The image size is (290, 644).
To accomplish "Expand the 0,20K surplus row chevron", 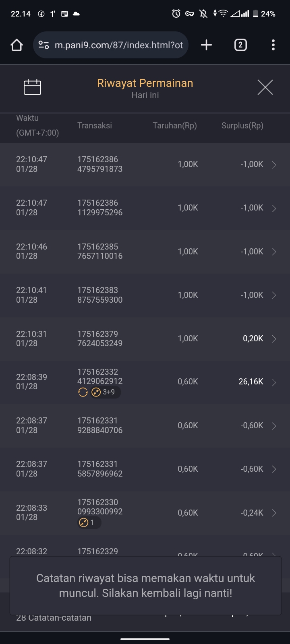I will pyautogui.click(x=274, y=339).
